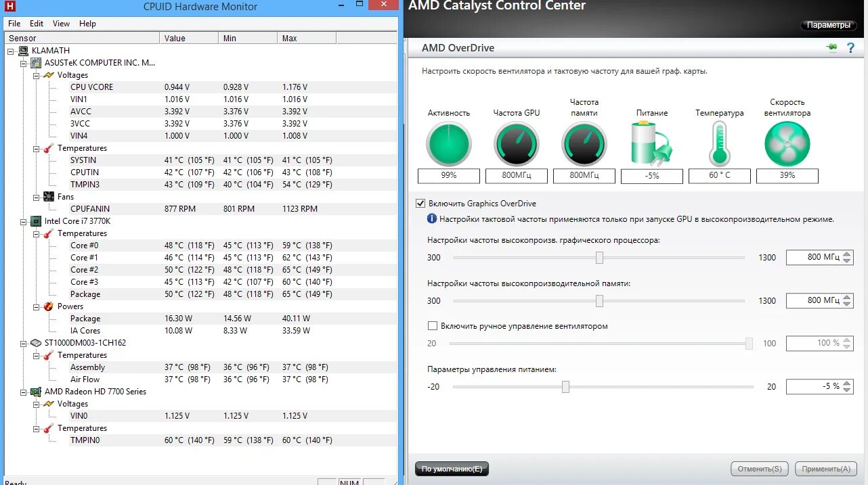Screen dimensions: 868x485
Task: Click the memory clock 800 МГц field
Action: click(x=814, y=300)
